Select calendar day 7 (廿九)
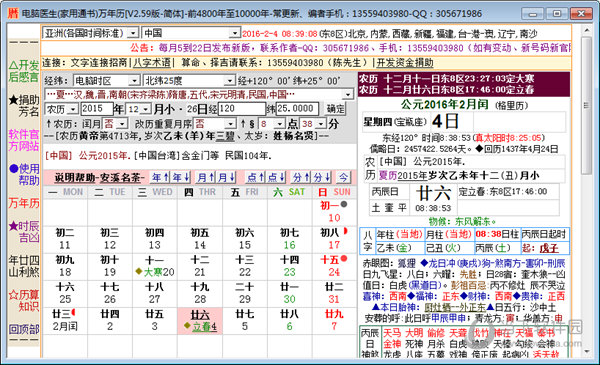 [x=334, y=321]
